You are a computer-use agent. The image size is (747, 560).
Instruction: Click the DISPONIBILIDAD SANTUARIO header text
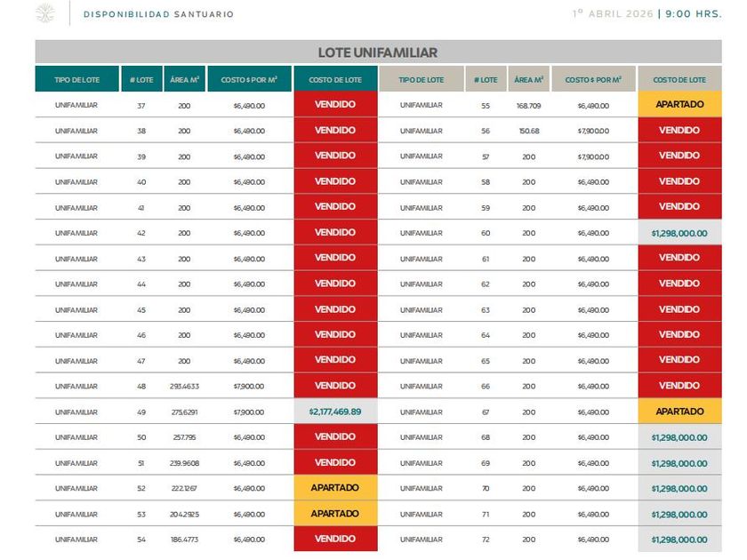[x=158, y=14]
